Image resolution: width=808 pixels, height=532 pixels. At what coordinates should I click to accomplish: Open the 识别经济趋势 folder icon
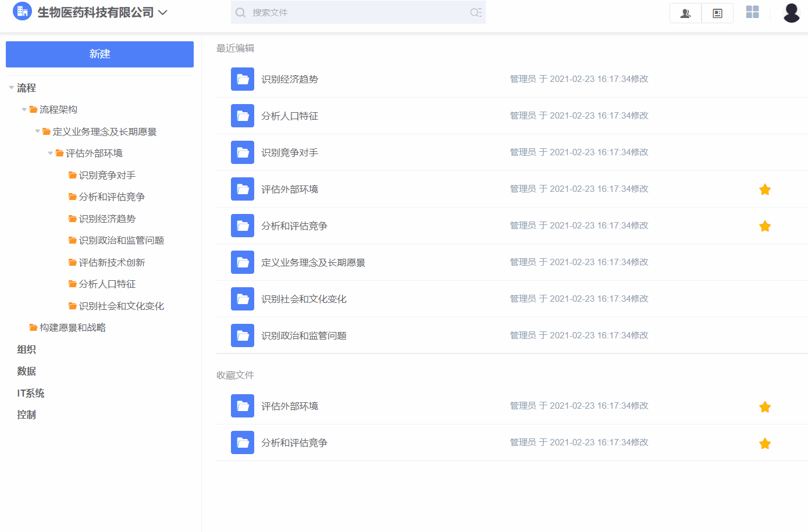click(x=243, y=79)
